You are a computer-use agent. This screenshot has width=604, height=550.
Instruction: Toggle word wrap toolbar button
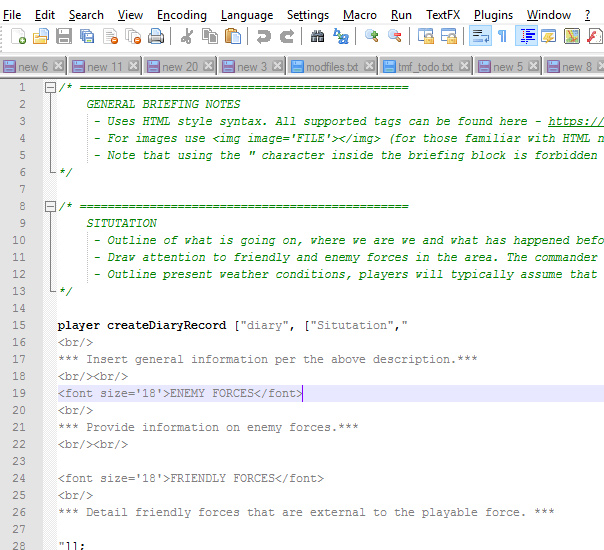tap(480, 36)
